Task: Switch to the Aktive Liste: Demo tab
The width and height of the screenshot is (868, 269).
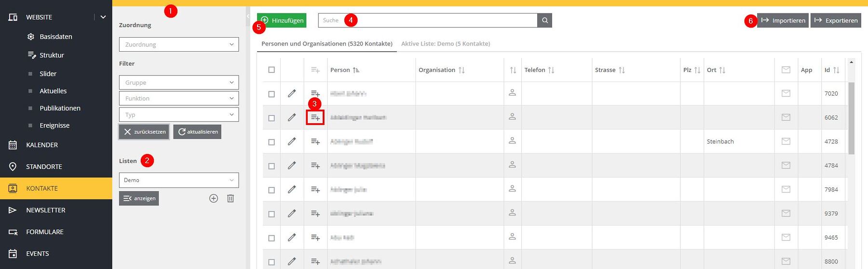Action: click(445, 43)
